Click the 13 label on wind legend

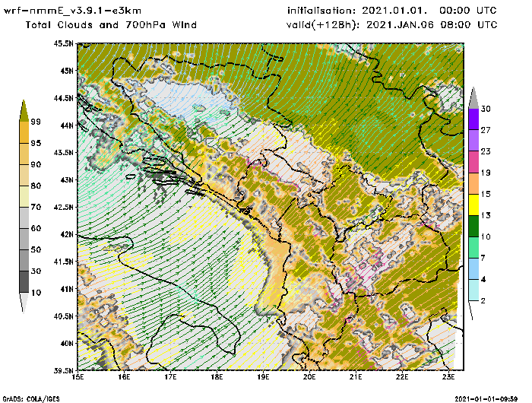[486, 215]
